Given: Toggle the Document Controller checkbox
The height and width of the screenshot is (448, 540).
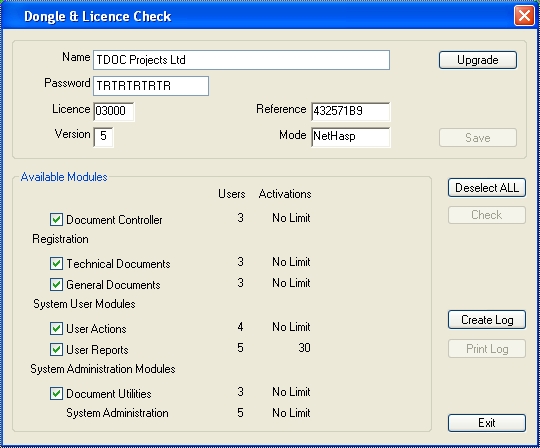Looking at the screenshot, I should tap(56, 219).
